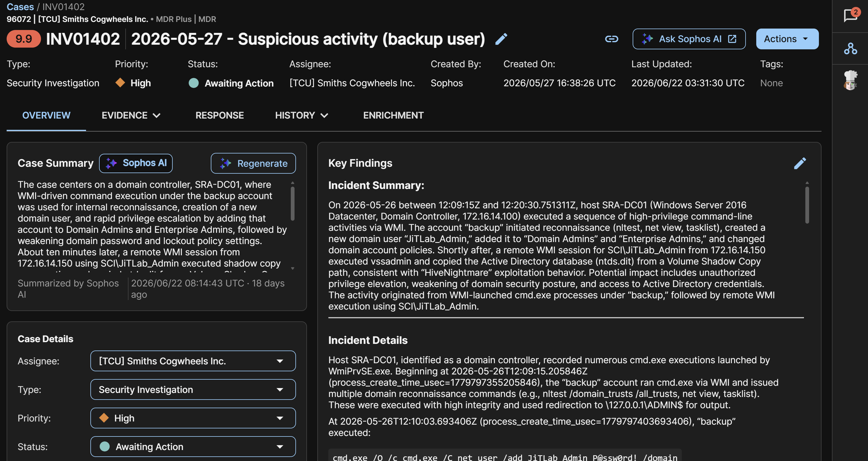The width and height of the screenshot is (868, 461).
Task: Click the Summarized by Sophos AI label
Action: coord(68,288)
